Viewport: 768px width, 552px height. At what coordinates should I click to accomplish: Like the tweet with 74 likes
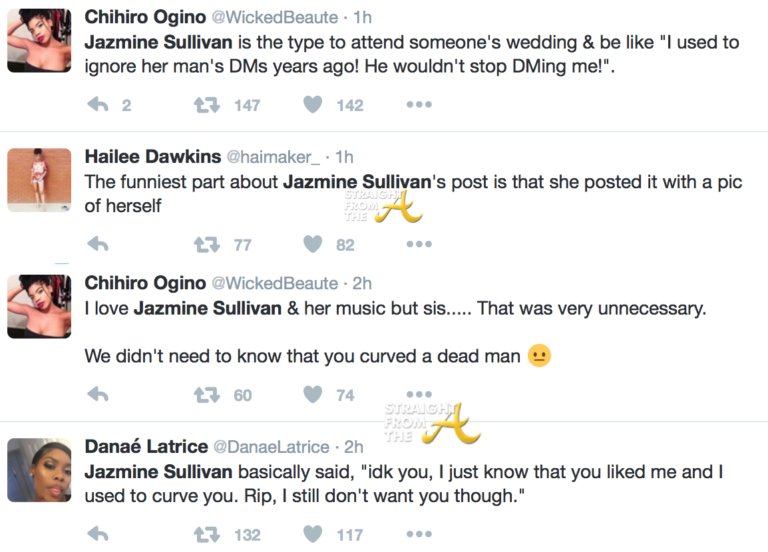point(313,395)
